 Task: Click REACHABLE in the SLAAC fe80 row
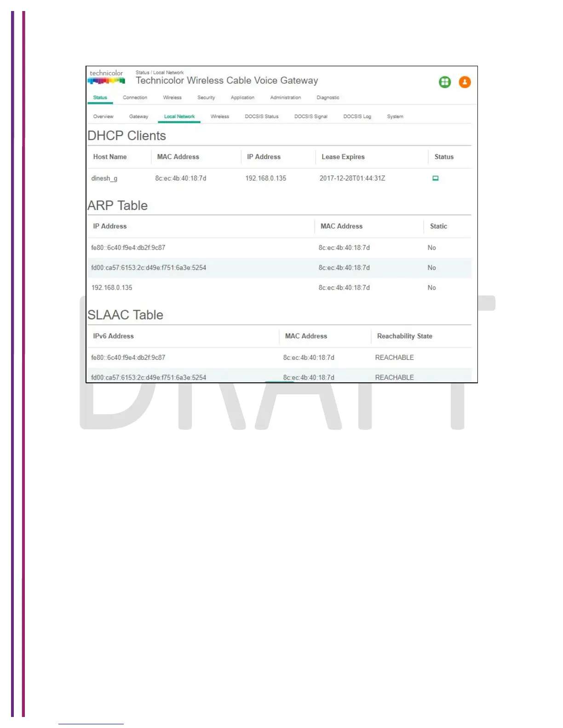point(394,358)
